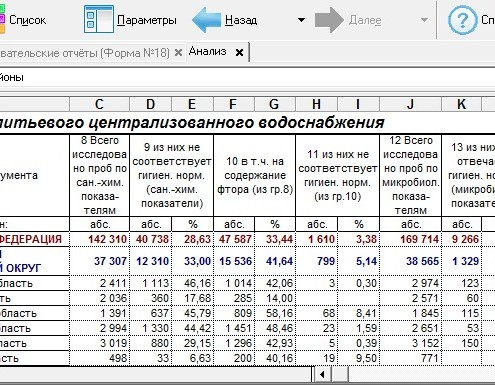Click the Параметры button label

[147, 20]
